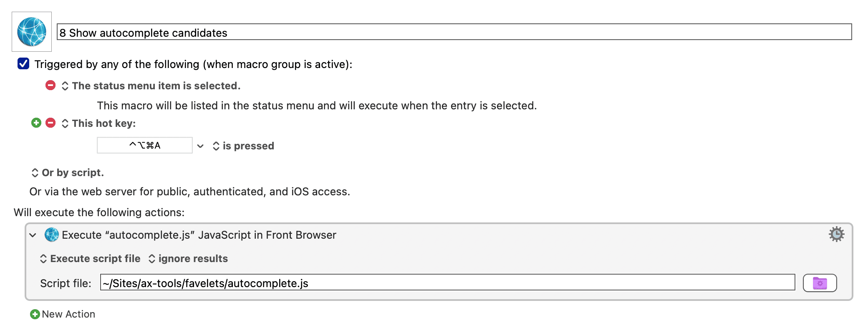Delete the status menu trigger with the red minus
The width and height of the screenshot is (868, 328).
point(50,86)
